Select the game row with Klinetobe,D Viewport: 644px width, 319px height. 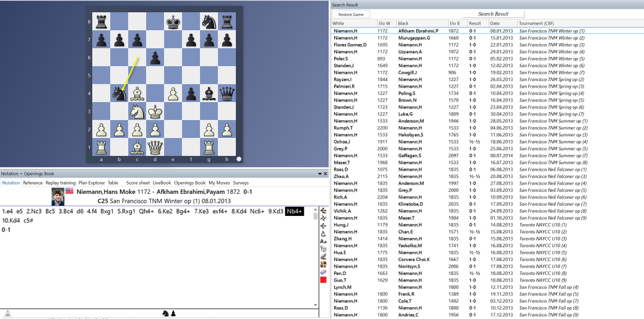(x=487, y=204)
